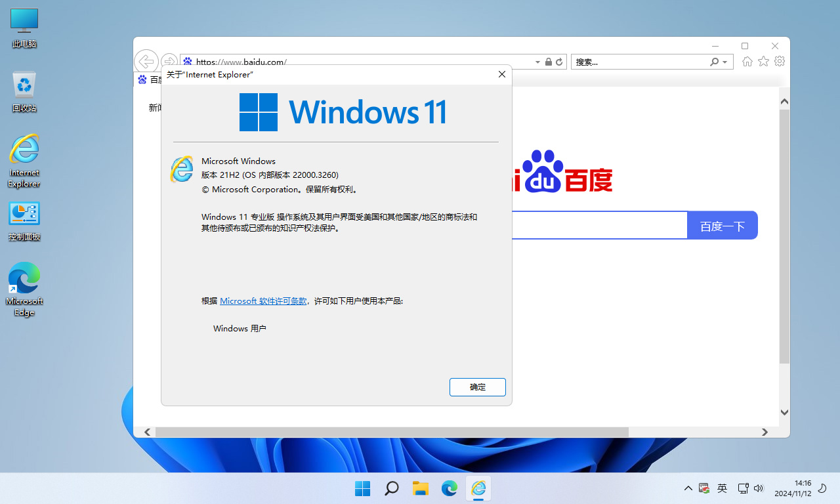Select Internet Explorer desktop icon
The height and width of the screenshot is (504, 840).
click(x=24, y=161)
